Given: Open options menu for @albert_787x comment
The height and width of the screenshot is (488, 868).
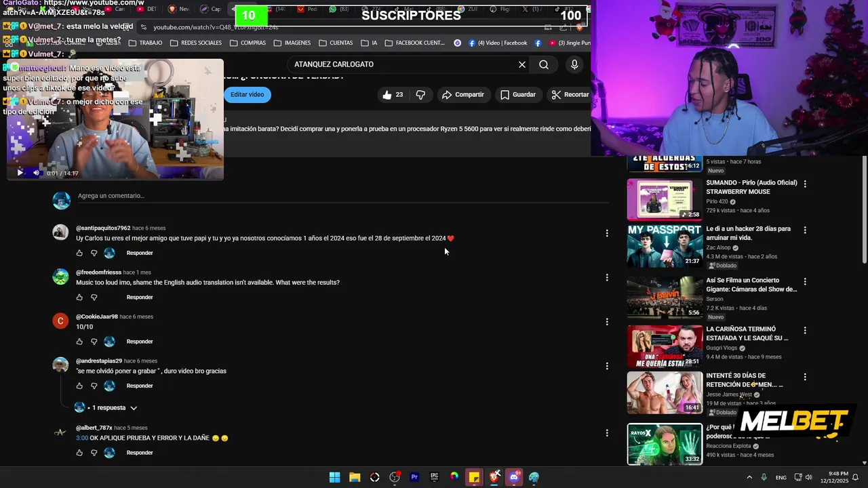Looking at the screenshot, I should (607, 433).
